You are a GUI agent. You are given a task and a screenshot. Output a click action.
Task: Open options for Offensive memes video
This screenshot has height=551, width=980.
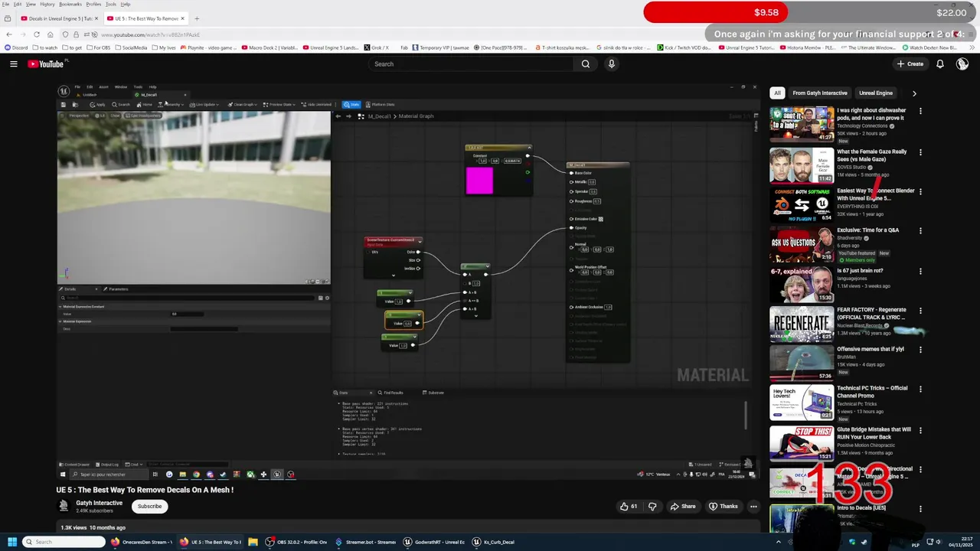click(x=920, y=350)
